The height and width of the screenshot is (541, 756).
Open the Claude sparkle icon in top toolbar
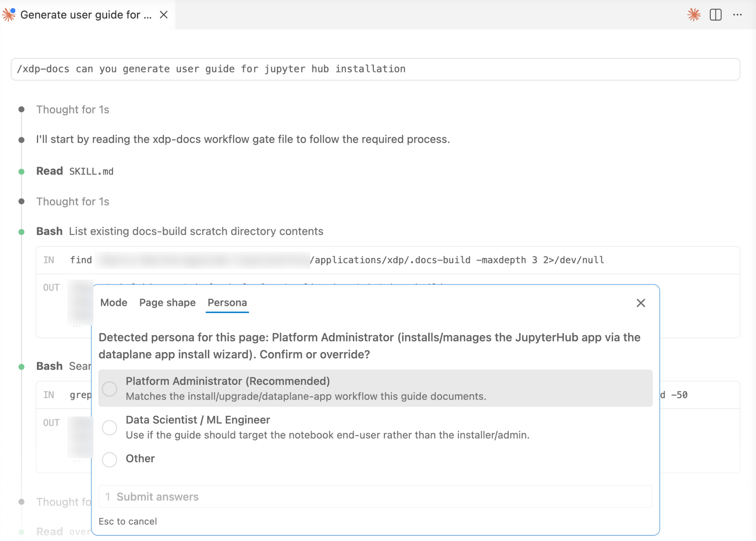tap(694, 15)
